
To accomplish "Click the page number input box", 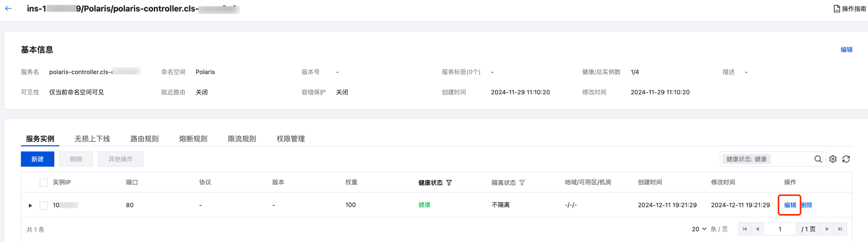I will tap(780, 229).
